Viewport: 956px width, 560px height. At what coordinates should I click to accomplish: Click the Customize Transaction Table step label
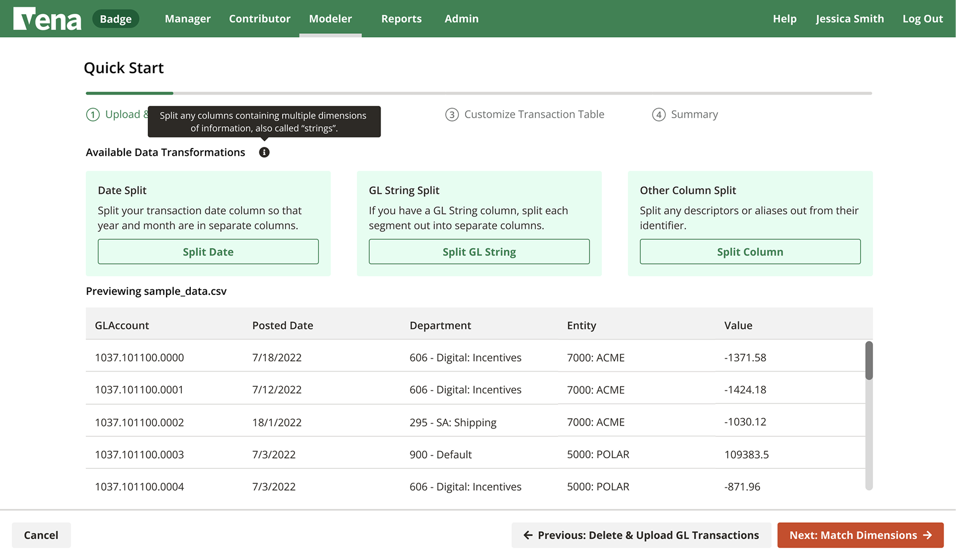pos(534,115)
